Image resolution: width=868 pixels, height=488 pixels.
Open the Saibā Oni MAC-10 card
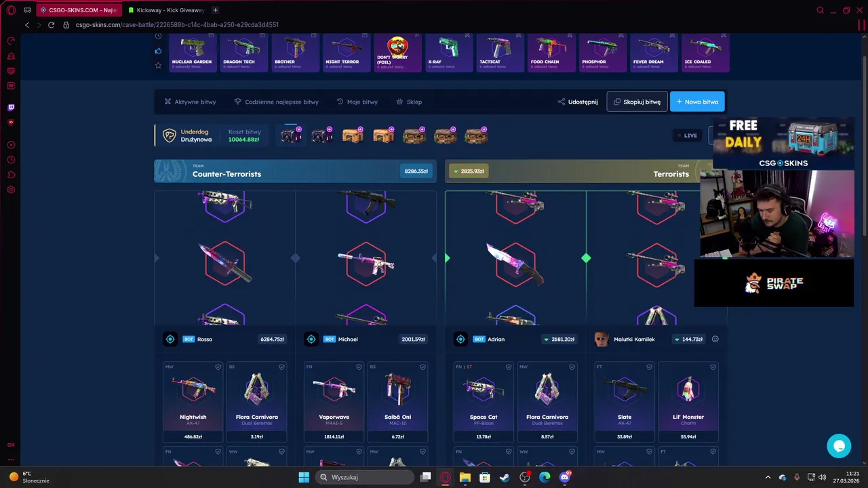pos(397,402)
